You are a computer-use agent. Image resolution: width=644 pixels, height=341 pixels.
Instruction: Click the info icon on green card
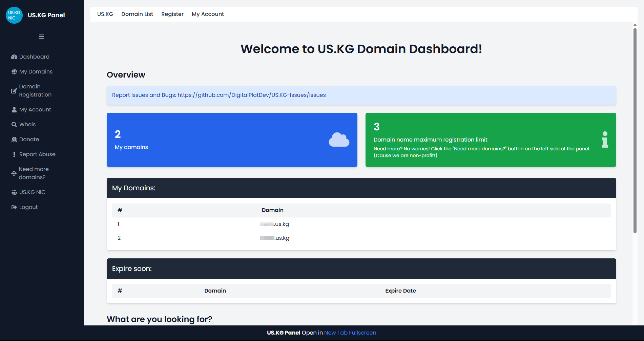click(x=605, y=140)
